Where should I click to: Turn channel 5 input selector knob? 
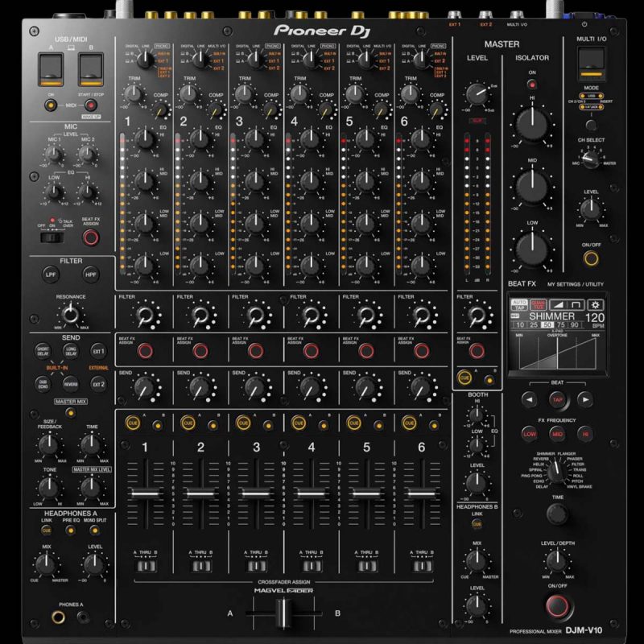click(365, 60)
